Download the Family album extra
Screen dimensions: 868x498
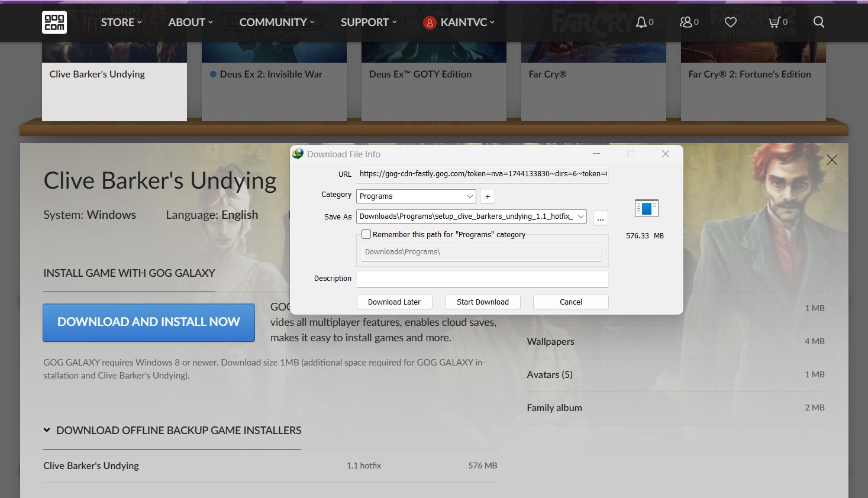[676, 408]
